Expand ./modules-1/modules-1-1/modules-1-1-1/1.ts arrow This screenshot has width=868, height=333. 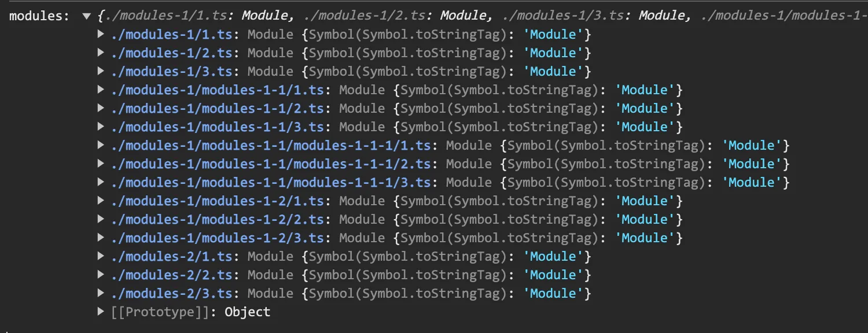click(x=101, y=146)
